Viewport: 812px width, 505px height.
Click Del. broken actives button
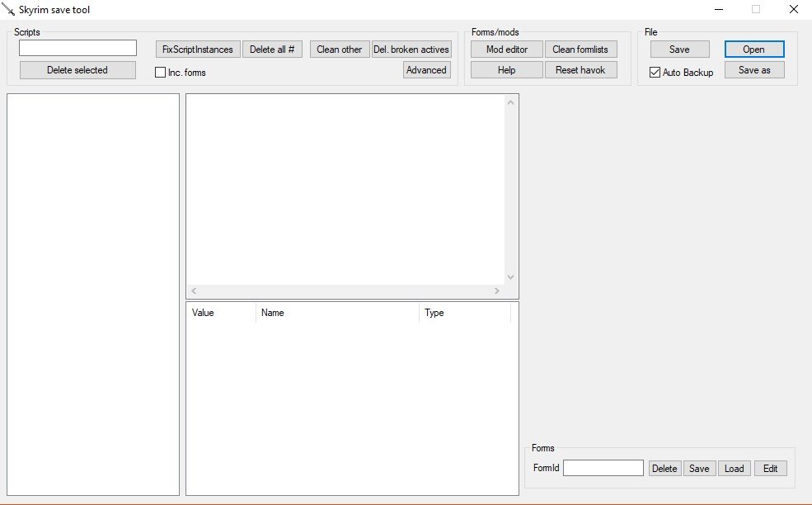pos(411,50)
